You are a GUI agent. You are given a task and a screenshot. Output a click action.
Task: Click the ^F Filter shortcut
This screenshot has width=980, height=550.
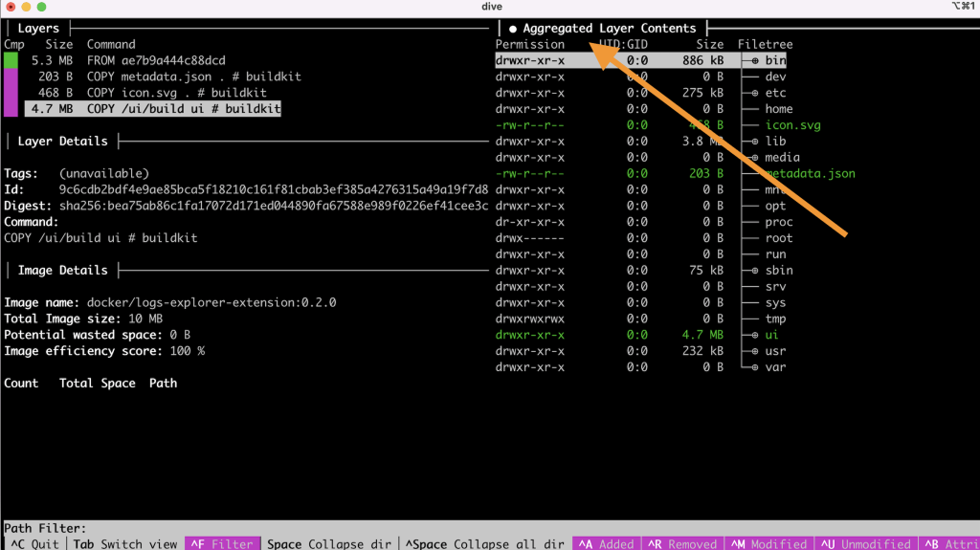222,543
